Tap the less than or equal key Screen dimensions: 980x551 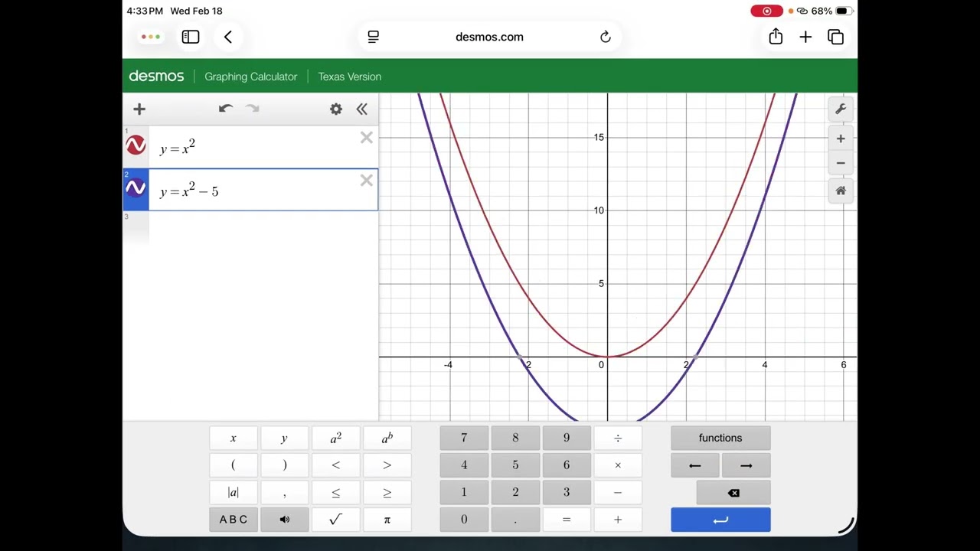click(x=335, y=492)
